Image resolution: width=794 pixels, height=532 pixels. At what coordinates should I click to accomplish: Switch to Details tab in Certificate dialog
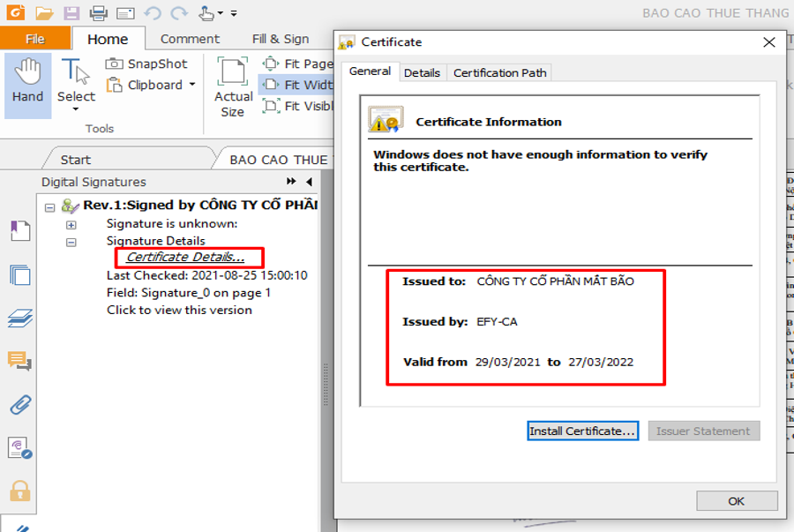(422, 73)
